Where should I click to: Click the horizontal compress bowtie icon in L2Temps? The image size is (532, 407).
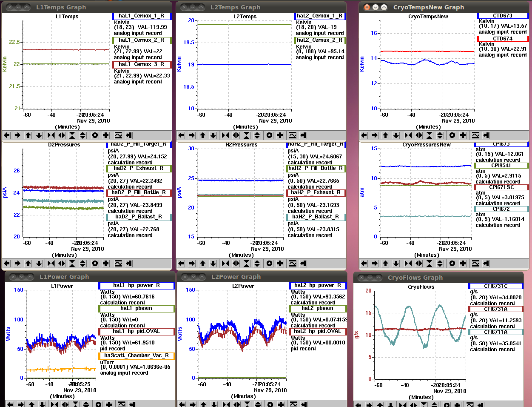[x=225, y=135]
